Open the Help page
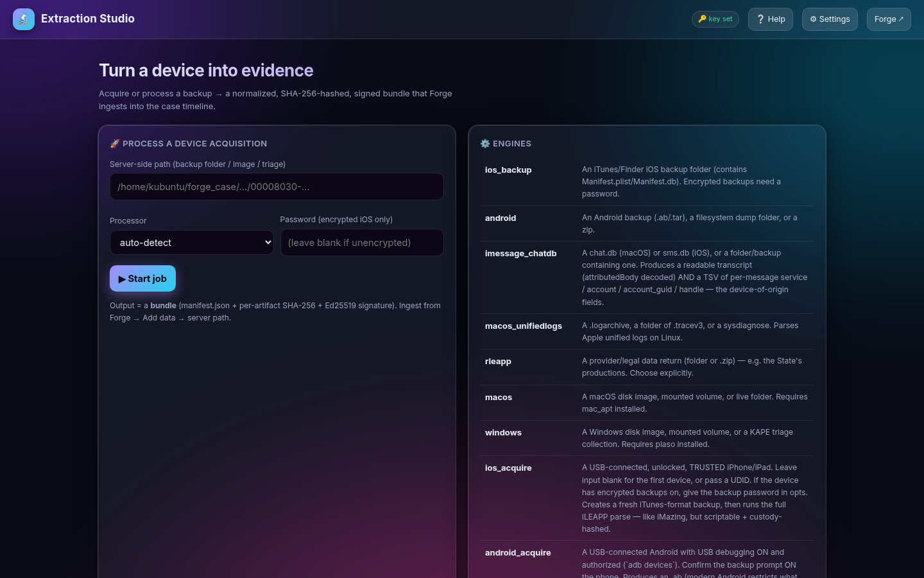The height and width of the screenshot is (578, 924). coord(771,19)
